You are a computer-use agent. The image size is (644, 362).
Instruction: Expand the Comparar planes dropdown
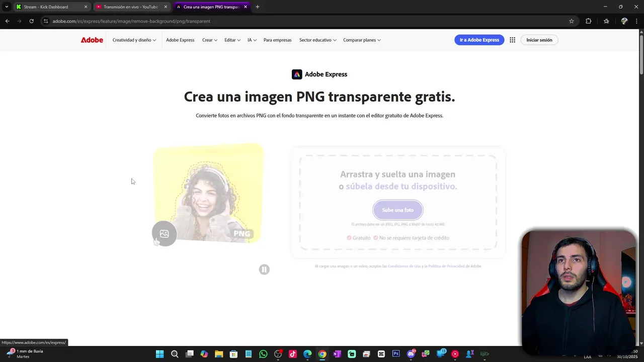[x=362, y=40]
